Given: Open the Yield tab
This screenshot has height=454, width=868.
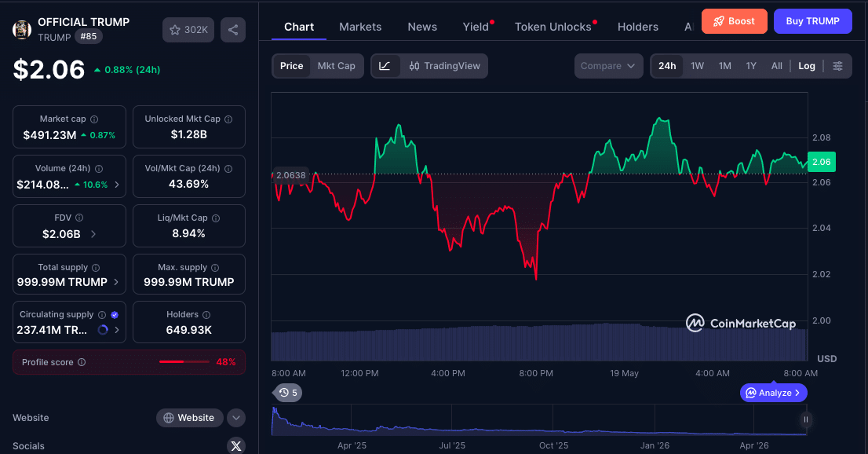Looking at the screenshot, I should (476, 27).
